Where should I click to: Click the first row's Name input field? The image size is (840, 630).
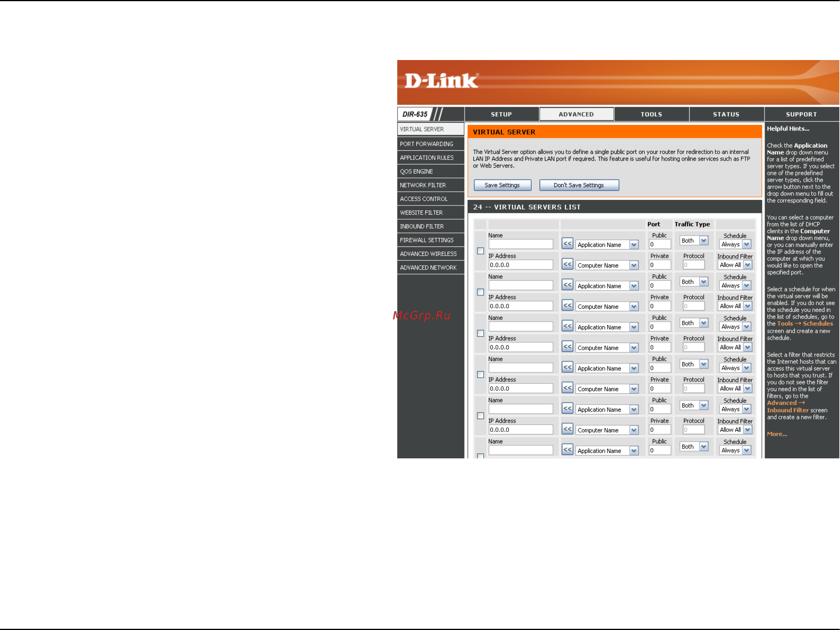click(521, 244)
